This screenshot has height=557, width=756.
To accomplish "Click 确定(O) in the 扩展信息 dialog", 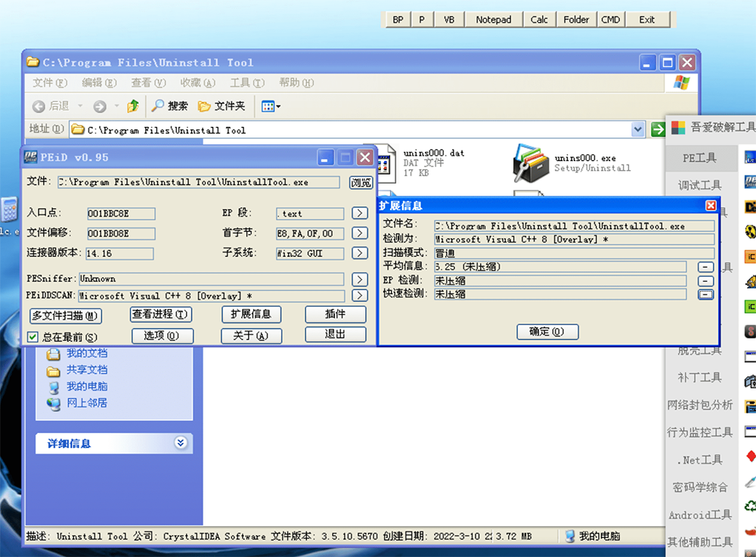I will click(547, 332).
